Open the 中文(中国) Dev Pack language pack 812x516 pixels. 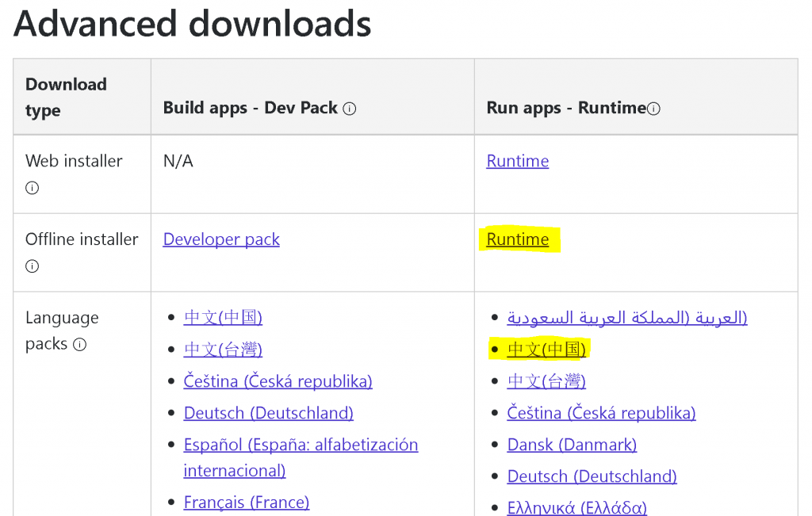(x=222, y=317)
